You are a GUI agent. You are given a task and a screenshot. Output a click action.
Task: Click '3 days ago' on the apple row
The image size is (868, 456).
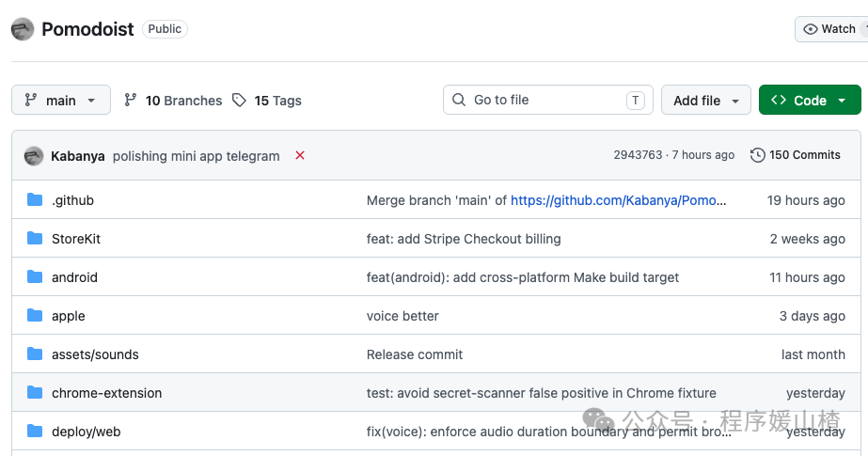coord(813,316)
